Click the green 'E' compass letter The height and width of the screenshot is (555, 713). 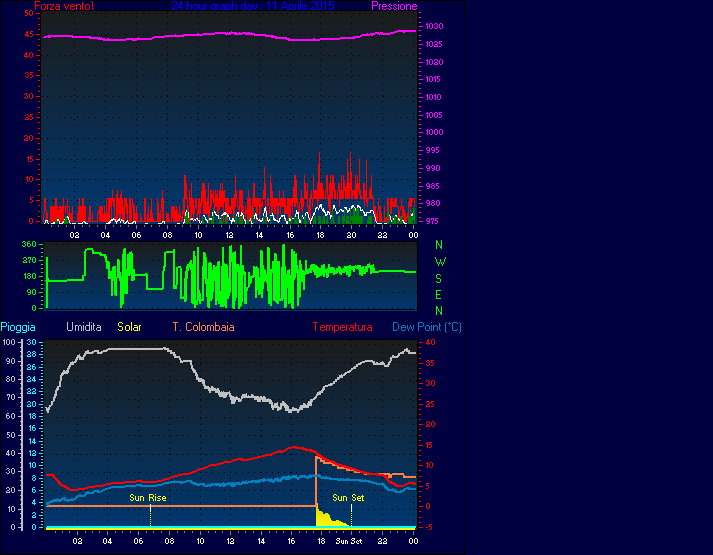(x=438, y=295)
